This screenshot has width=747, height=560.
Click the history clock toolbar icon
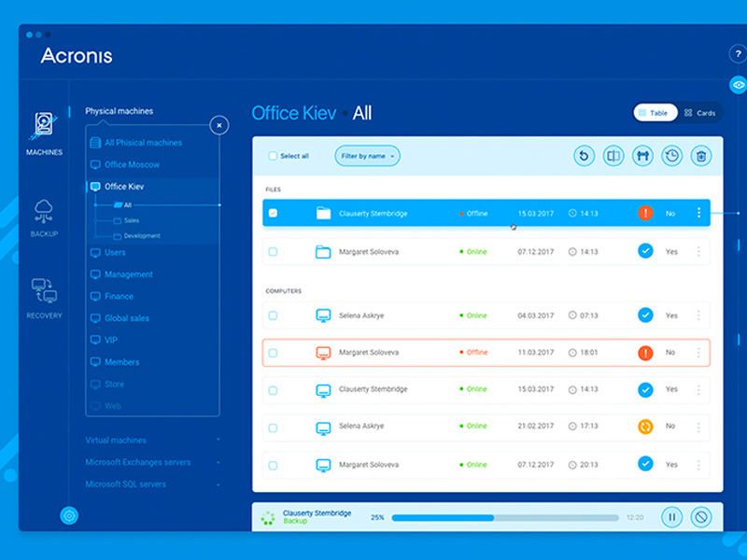[671, 156]
